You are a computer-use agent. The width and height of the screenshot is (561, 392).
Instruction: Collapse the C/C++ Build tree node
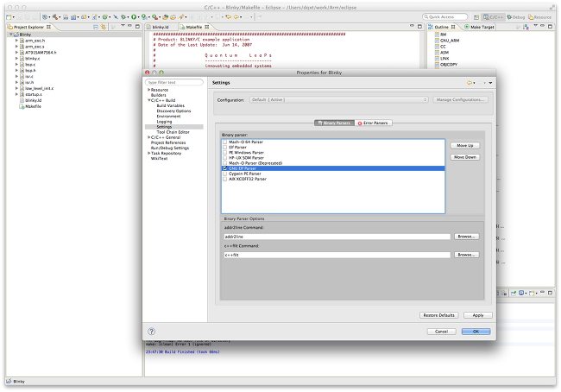(149, 100)
